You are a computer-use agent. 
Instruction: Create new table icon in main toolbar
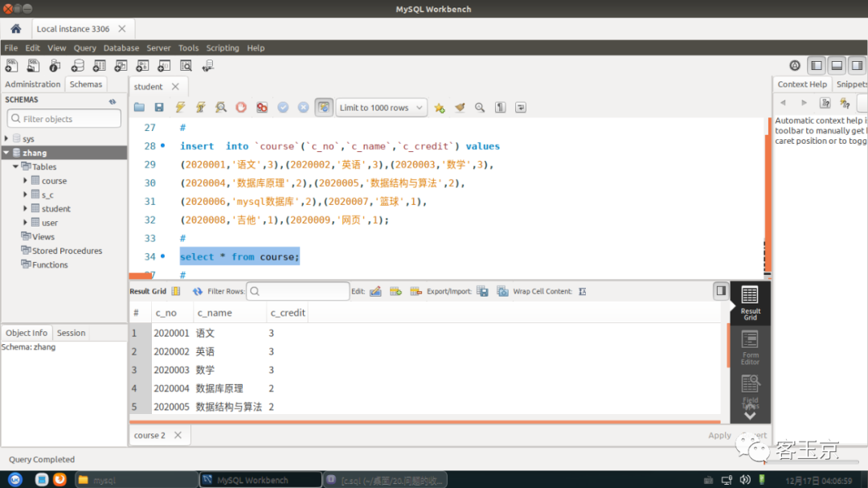[x=99, y=66]
